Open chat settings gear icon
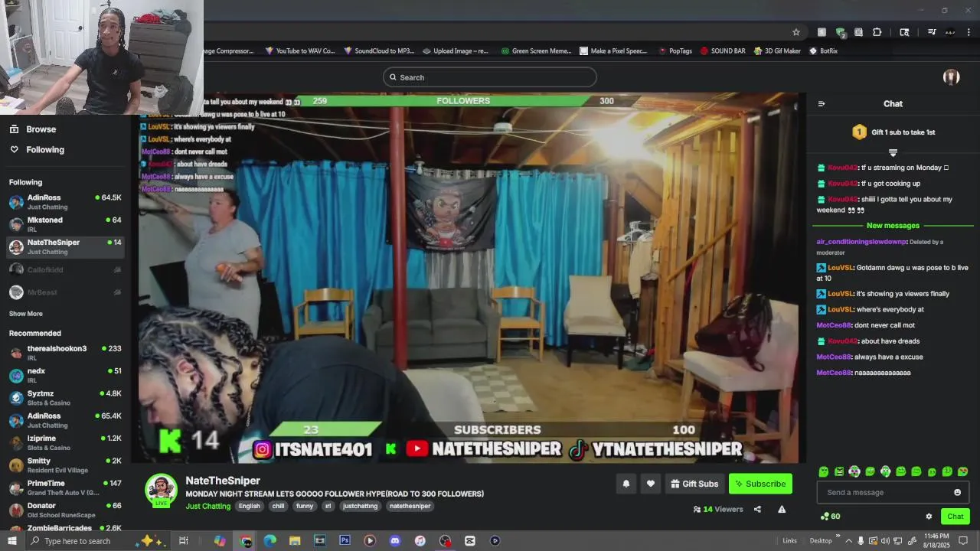This screenshot has height=551, width=980. [x=929, y=517]
